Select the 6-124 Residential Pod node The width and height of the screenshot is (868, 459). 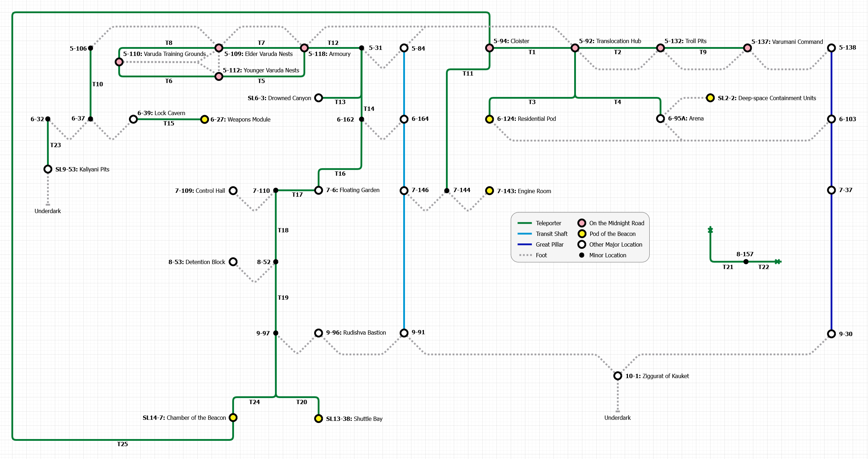pyautogui.click(x=489, y=119)
